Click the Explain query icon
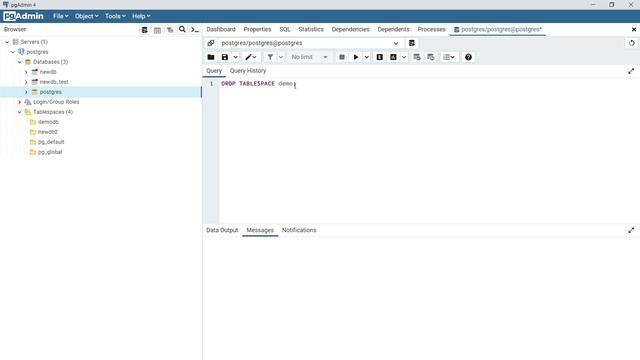The height and width of the screenshot is (360, 640). [x=380, y=57]
